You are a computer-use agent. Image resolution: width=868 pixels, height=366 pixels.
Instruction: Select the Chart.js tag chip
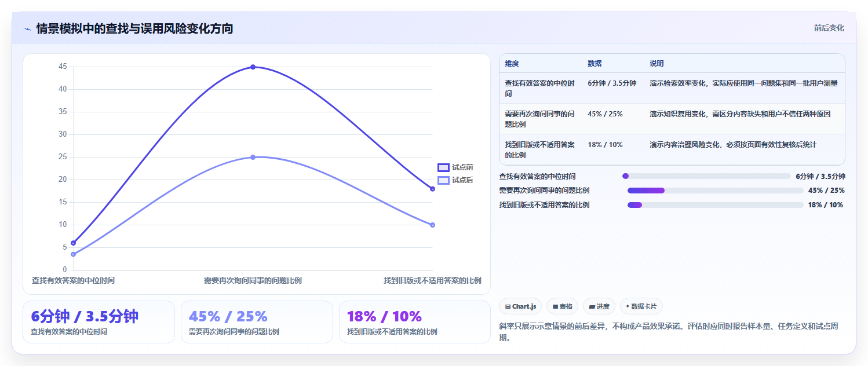pos(520,306)
